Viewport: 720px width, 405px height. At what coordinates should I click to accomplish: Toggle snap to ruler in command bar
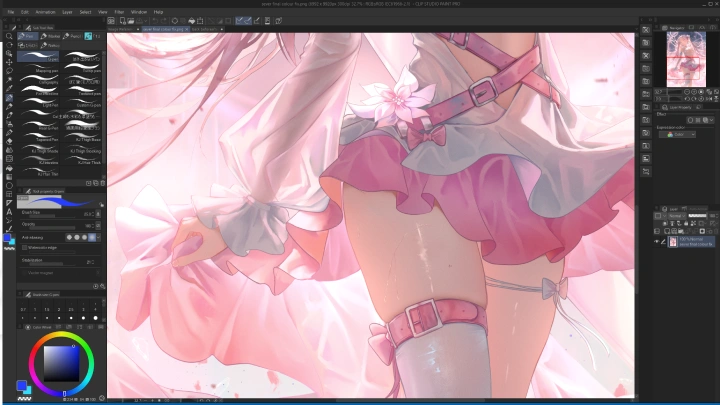pyautogui.click(x=239, y=21)
